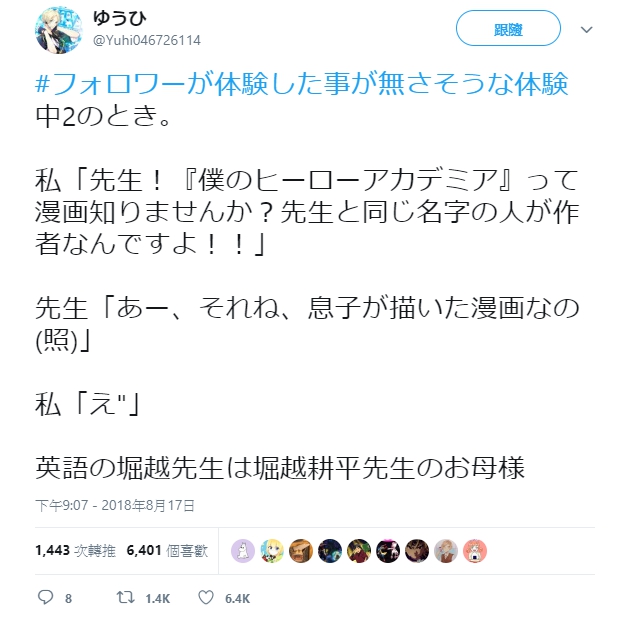Open ゆうひ's profile avatar picture
Image resolution: width=628 pixels, height=622 pixels.
click(x=58, y=30)
